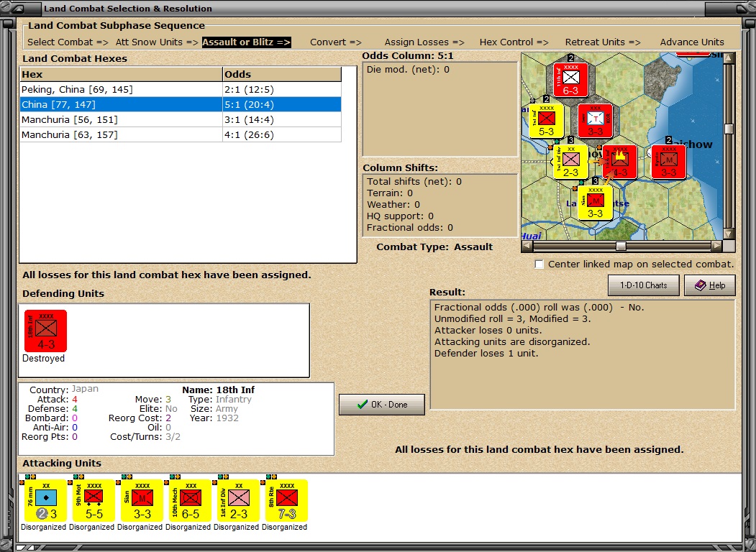Click the map's vertical scrollbar thumb
Screen dimensions: 756x552
(x=729, y=129)
